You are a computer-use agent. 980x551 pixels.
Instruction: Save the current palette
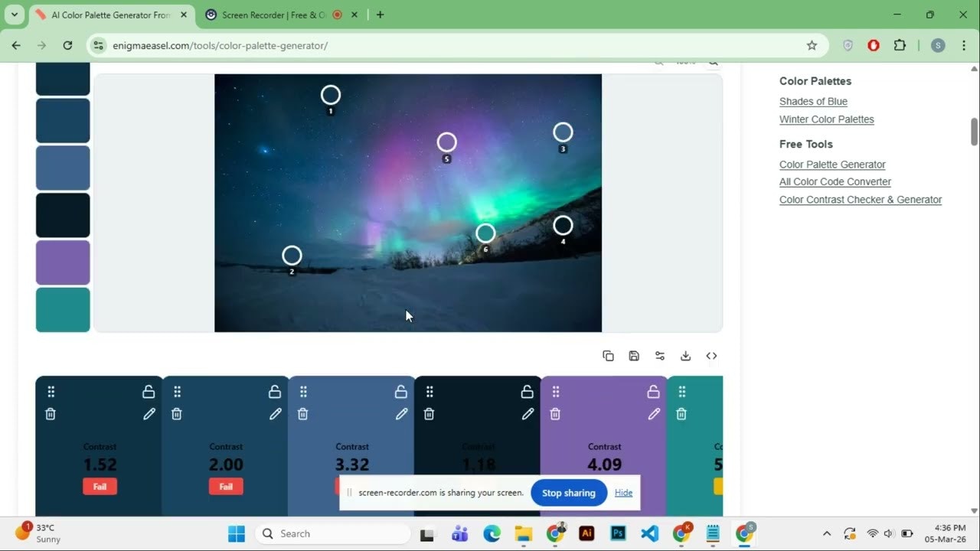click(633, 355)
